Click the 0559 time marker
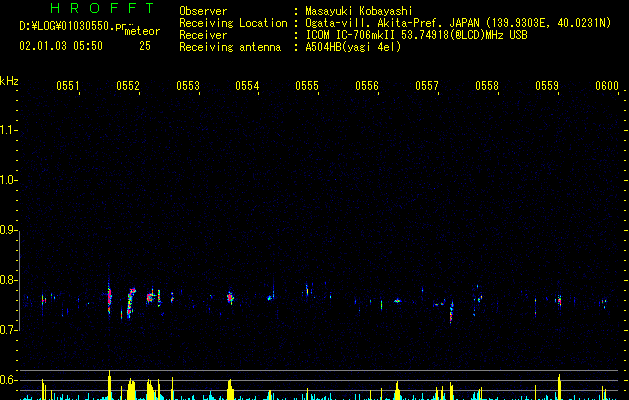 [x=547, y=86]
